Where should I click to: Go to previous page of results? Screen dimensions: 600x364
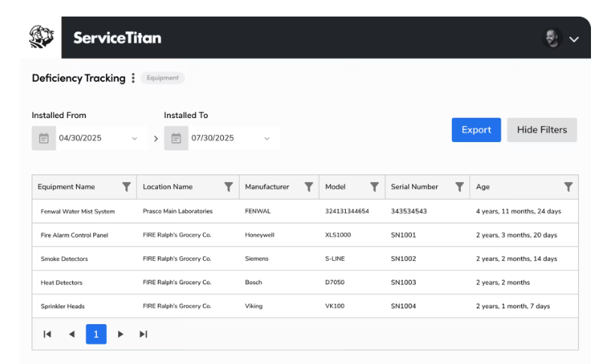point(71,334)
